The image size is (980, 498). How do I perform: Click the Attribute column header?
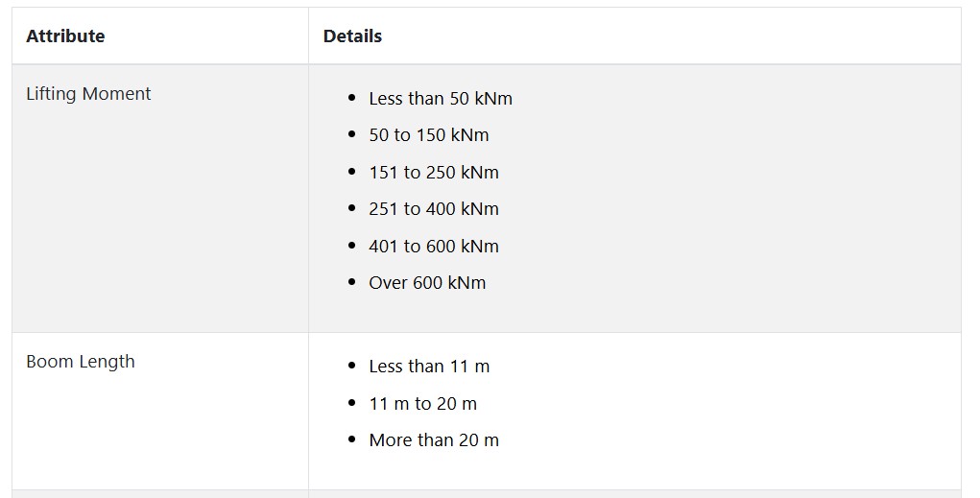[x=65, y=36]
